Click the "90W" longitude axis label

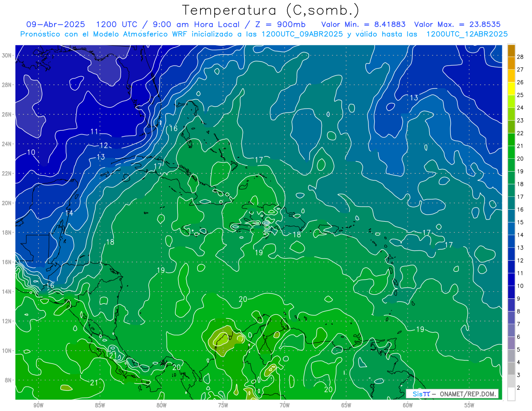click(x=39, y=406)
